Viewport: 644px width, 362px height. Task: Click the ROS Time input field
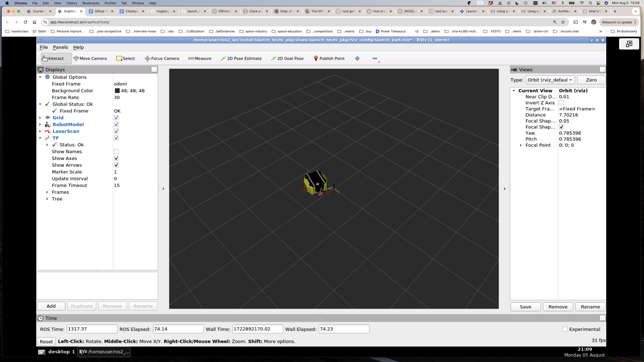tap(91, 329)
